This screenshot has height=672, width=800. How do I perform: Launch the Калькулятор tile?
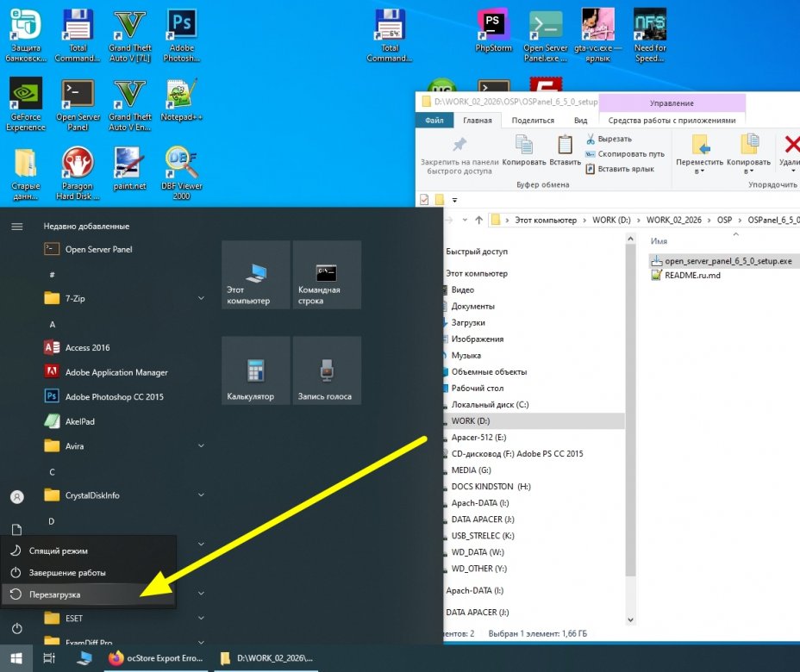pyautogui.click(x=256, y=370)
